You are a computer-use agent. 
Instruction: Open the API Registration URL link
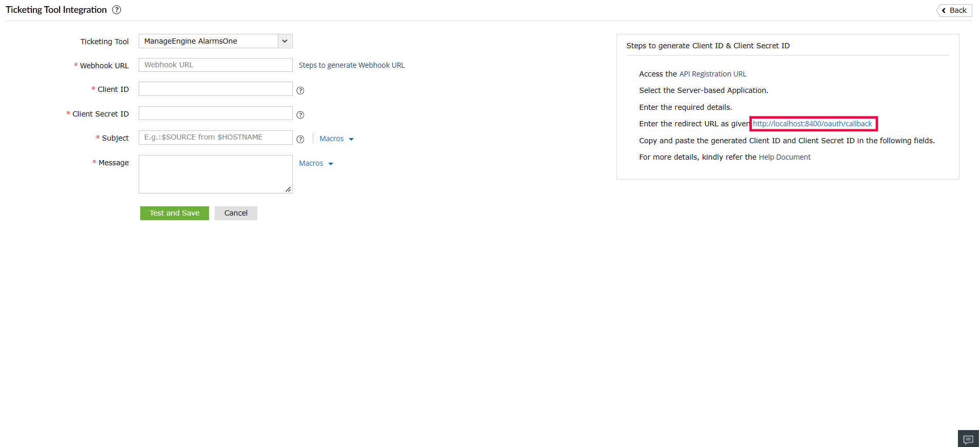click(713, 74)
